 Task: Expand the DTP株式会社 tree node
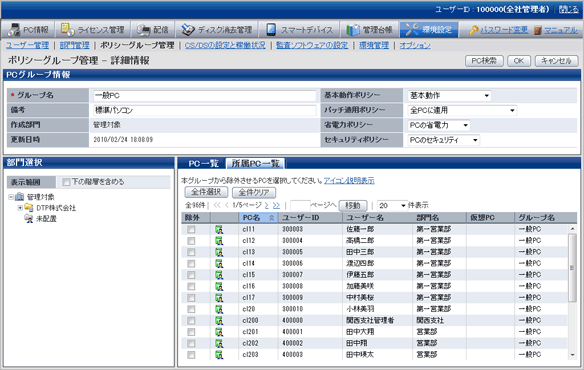point(20,208)
